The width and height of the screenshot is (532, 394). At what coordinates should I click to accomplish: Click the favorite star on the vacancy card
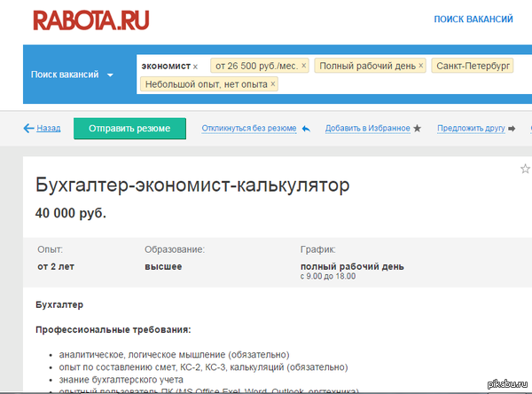click(x=524, y=169)
